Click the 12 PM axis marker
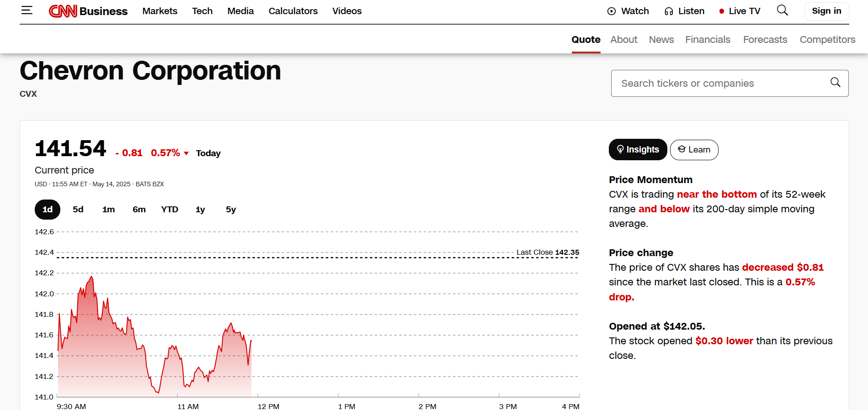Screen dimensions: 868x410 (x=268, y=406)
